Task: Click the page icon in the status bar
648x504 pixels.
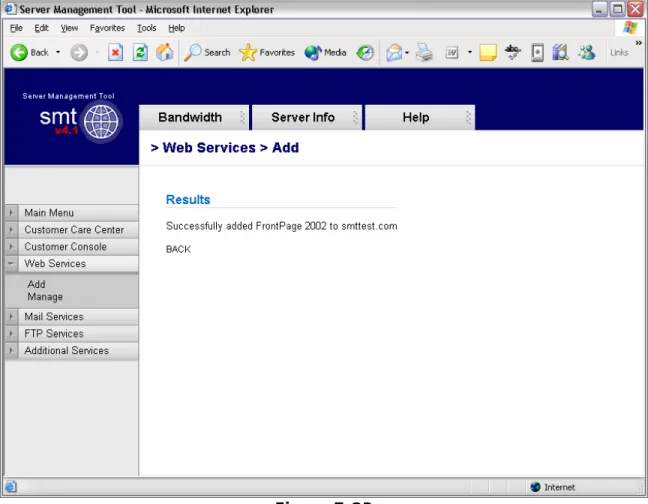Action: [11, 487]
